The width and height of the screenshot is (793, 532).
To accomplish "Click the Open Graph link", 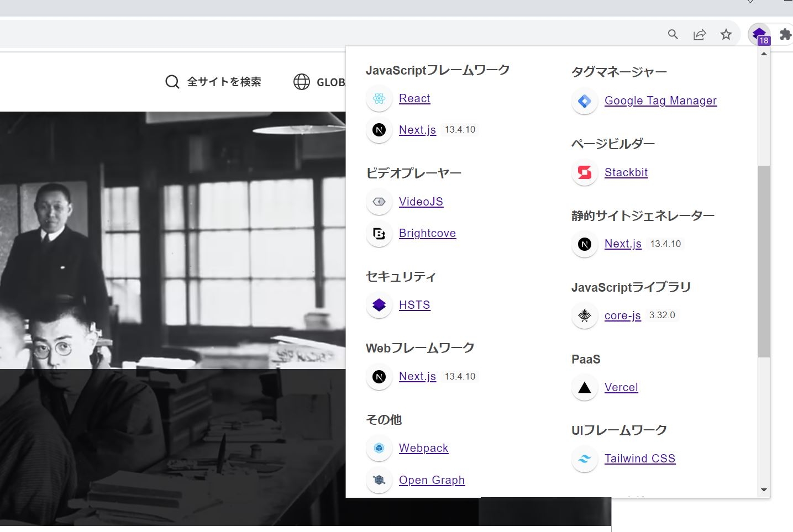I will [432, 480].
